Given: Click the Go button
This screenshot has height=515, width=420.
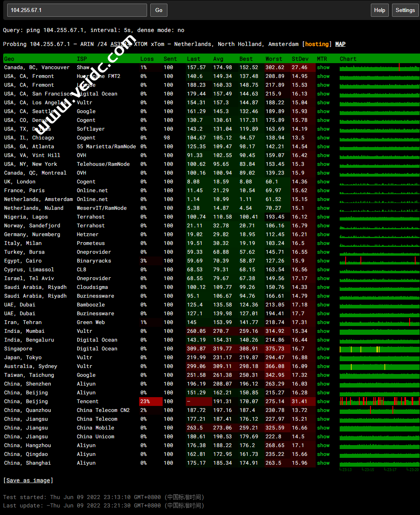Looking at the screenshot, I should (x=159, y=10).
